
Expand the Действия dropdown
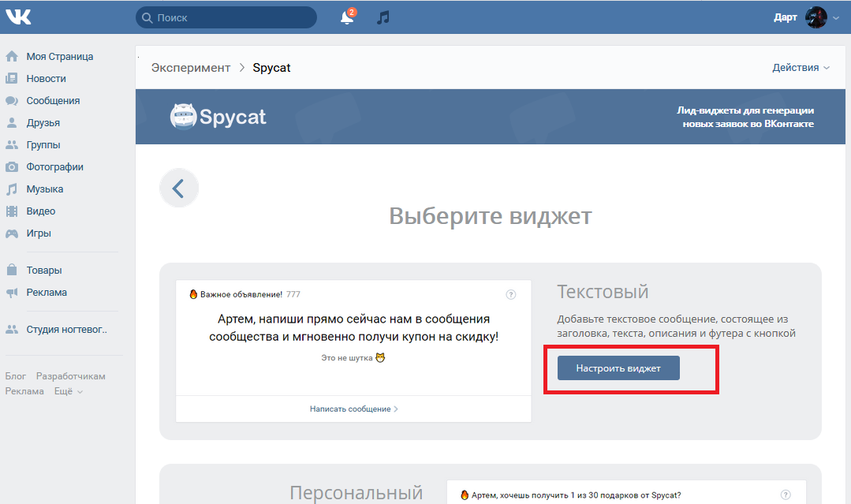[x=801, y=68]
